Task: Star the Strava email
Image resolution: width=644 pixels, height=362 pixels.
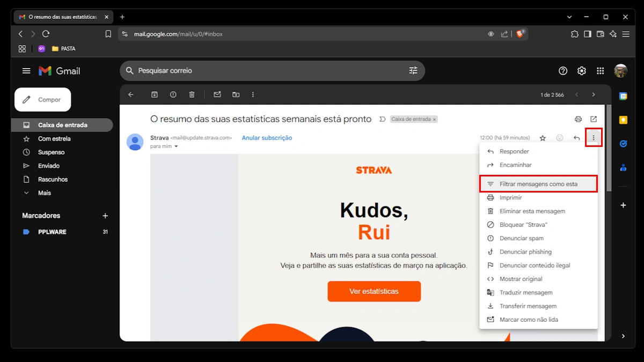Action: pyautogui.click(x=543, y=137)
